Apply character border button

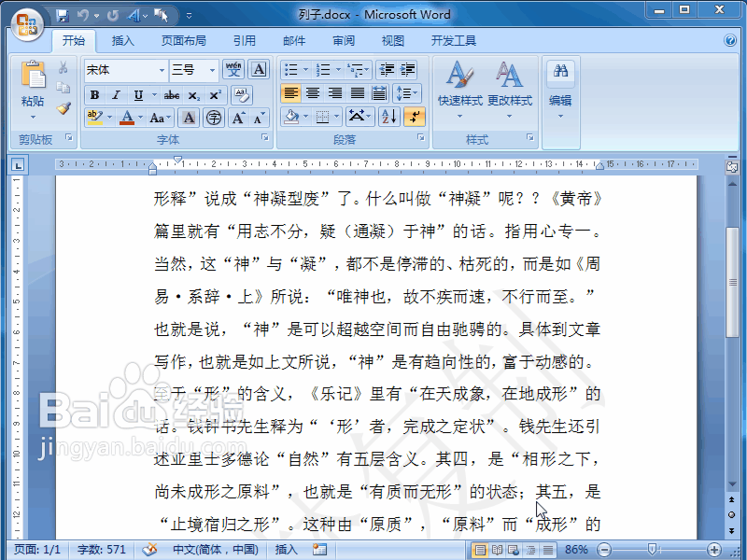259,70
